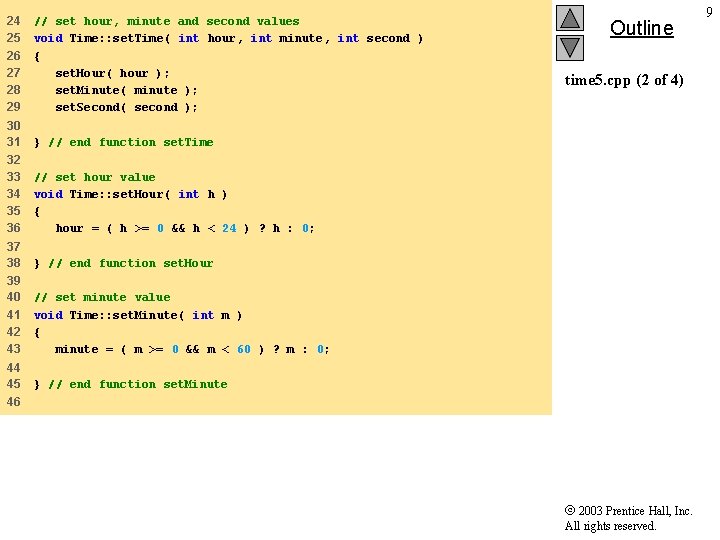Image resolution: width=720 pixels, height=540 pixels.
Task: Click the minute assignment on line 43
Action: [x=192, y=349]
